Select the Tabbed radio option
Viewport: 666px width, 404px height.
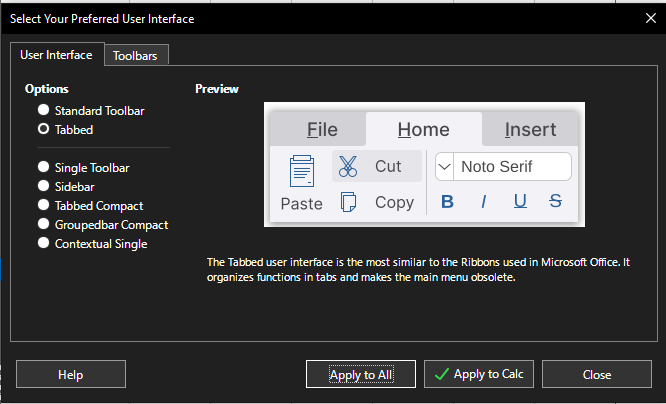43,129
